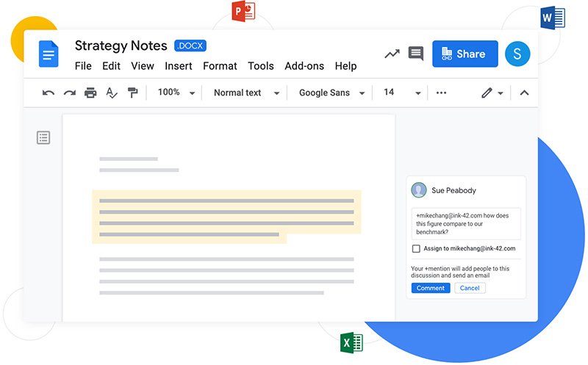Click the .DOCX format badge
The height and width of the screenshot is (365, 588).
(x=190, y=46)
